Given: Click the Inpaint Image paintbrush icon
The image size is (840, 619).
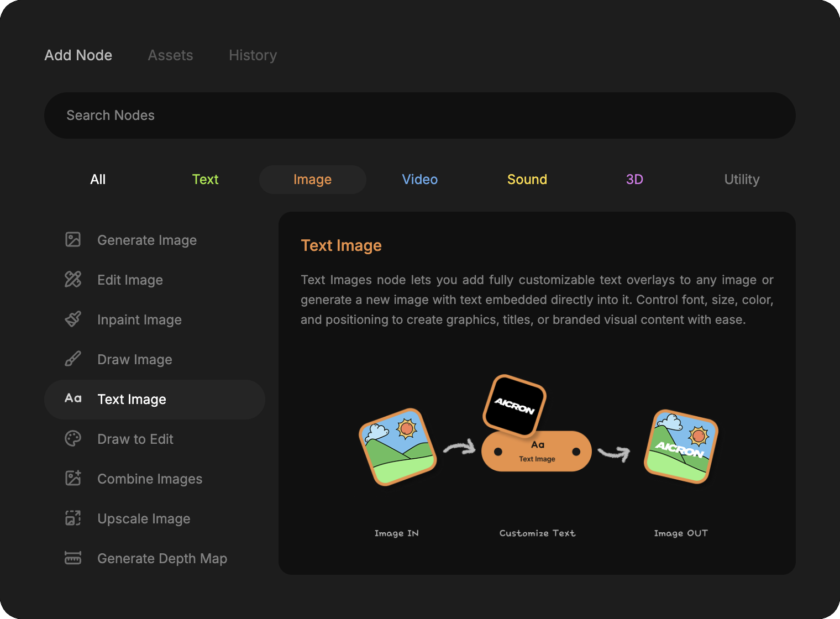Looking at the screenshot, I should click(x=73, y=319).
